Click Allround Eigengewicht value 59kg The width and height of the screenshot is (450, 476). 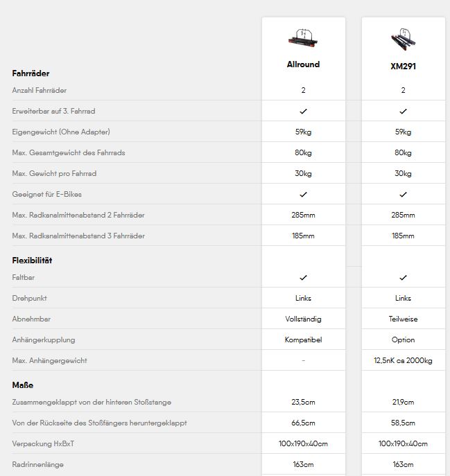tap(303, 132)
